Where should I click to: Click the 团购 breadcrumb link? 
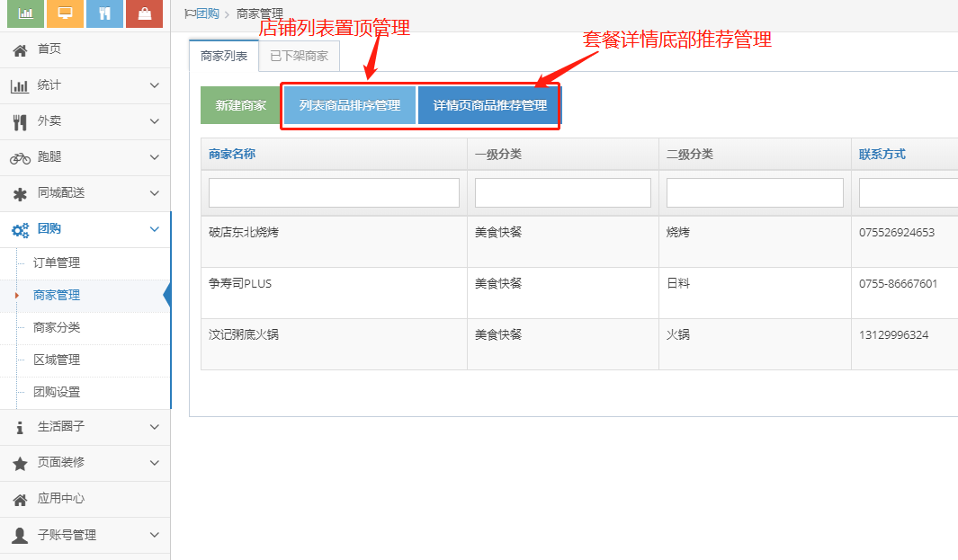[x=207, y=13]
